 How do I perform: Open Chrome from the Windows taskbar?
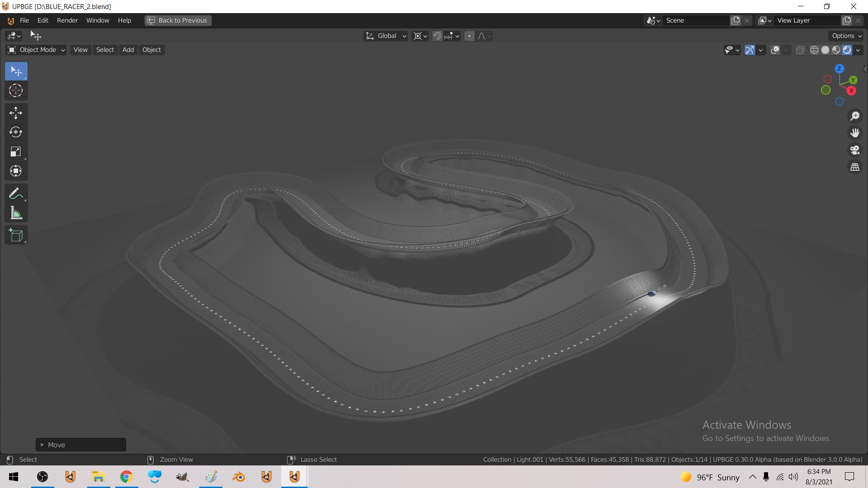[126, 477]
